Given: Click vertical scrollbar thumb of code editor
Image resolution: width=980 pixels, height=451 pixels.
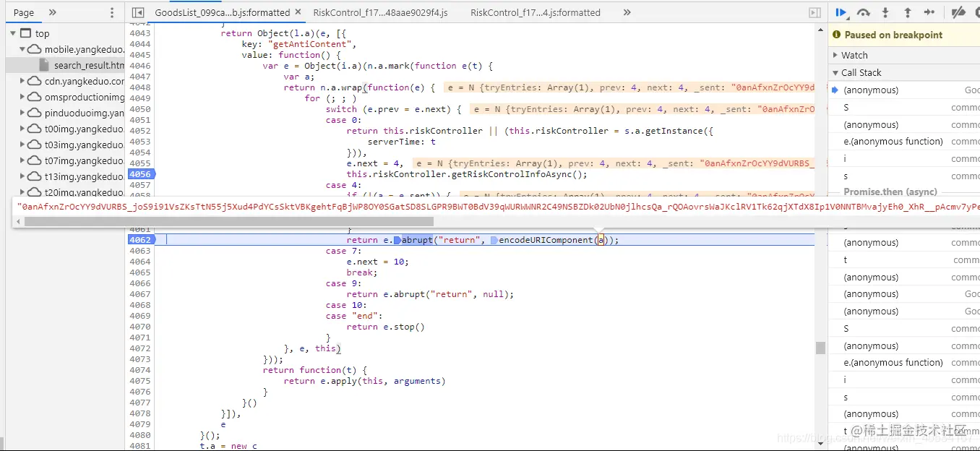Looking at the screenshot, I should (x=820, y=348).
